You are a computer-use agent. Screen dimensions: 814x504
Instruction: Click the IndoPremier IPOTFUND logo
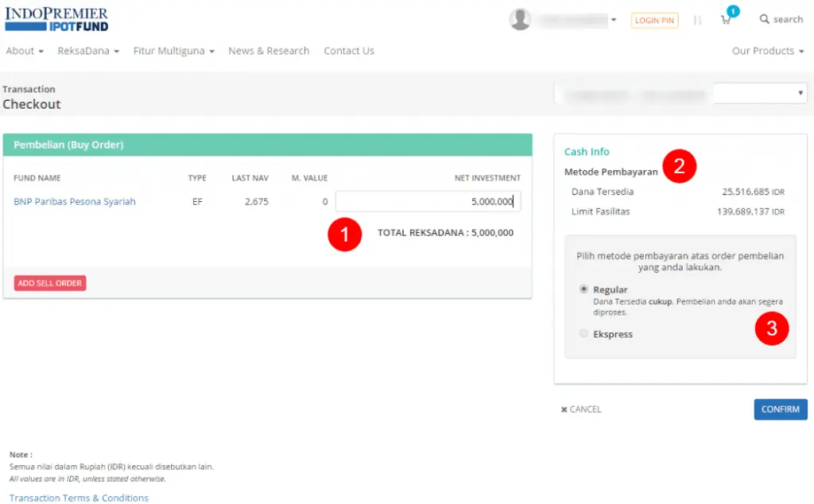56,19
